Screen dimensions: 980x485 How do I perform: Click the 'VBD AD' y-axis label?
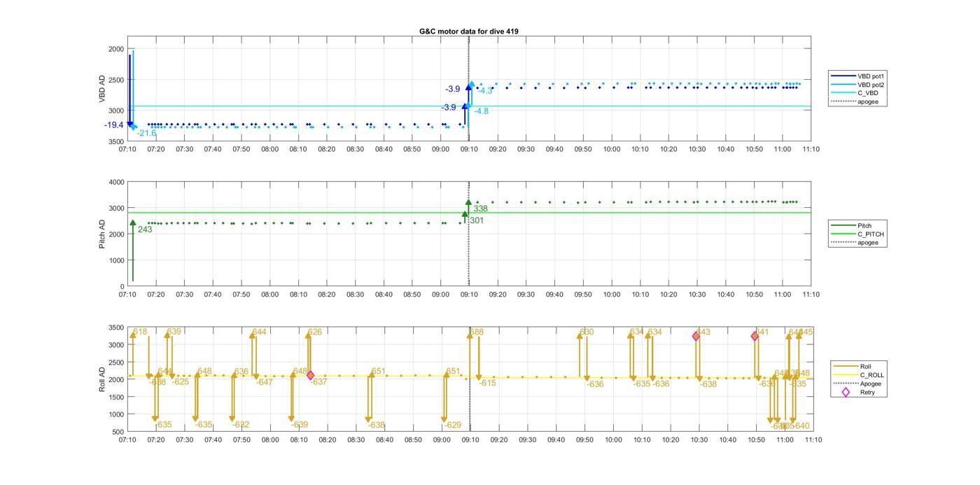pos(102,90)
